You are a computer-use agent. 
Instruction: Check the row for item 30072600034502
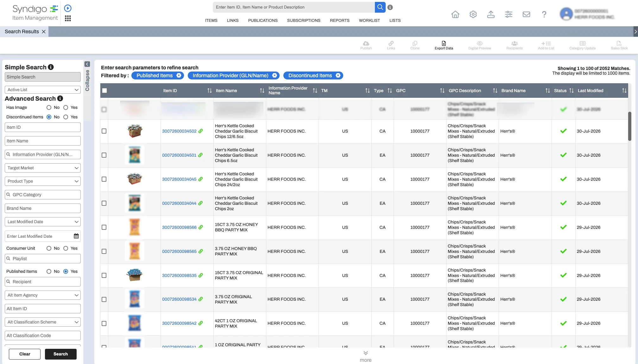(104, 131)
